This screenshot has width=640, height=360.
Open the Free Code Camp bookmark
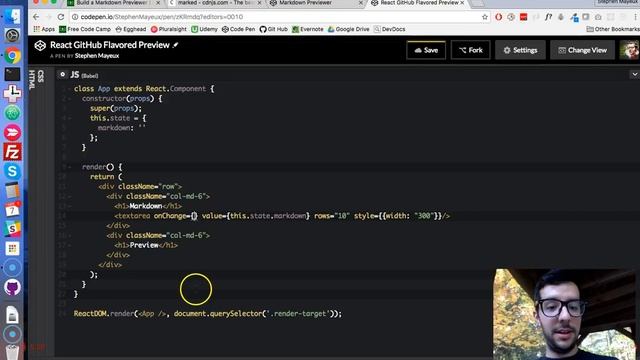pyautogui.click(x=85, y=29)
